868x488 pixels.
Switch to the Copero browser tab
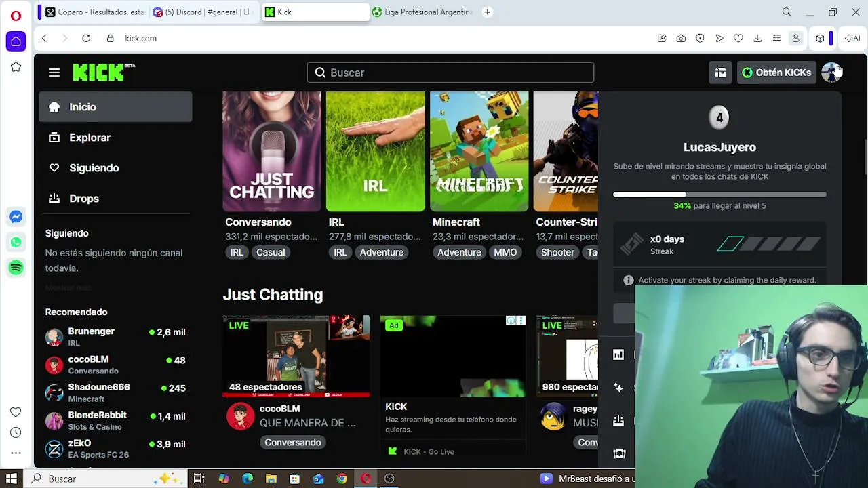coord(95,12)
